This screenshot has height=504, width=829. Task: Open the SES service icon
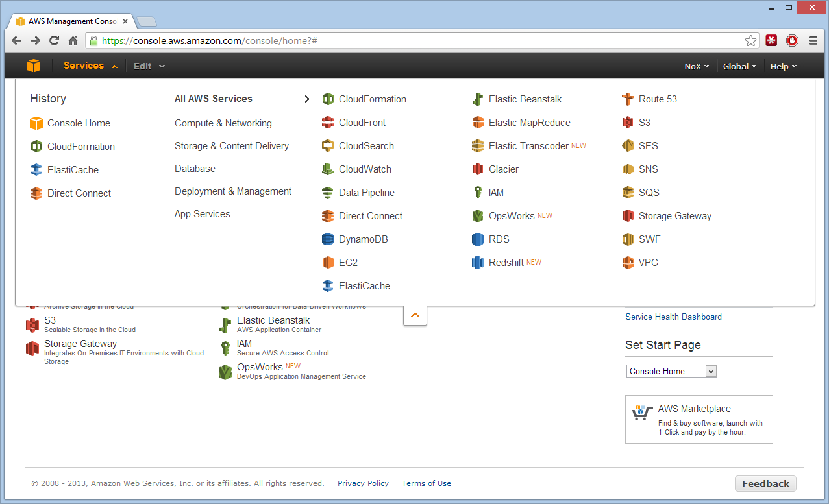pyautogui.click(x=628, y=146)
